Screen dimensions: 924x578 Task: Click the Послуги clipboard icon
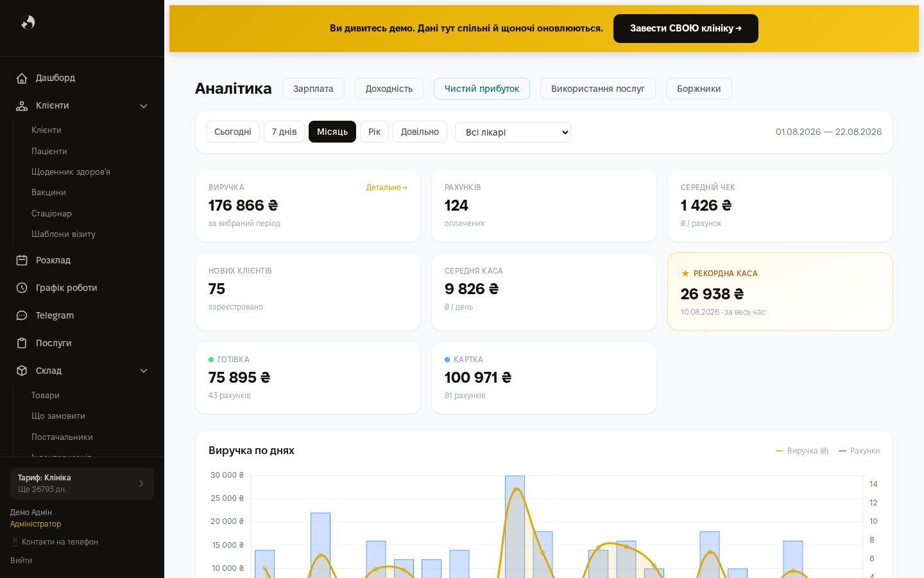point(22,343)
